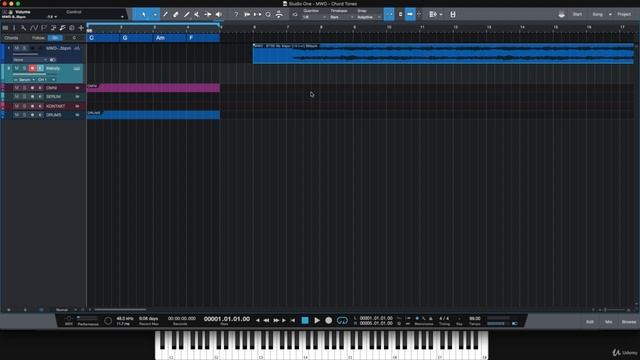This screenshot has height=360, width=640.
Task: Open the Snap Adaptive dropdown
Action: [368, 17]
